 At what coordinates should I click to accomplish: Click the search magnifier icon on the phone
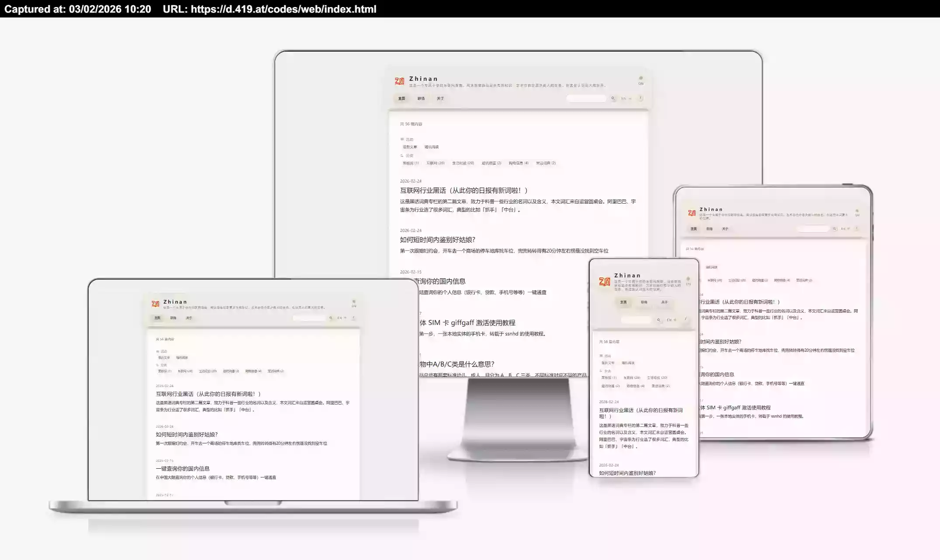pos(659,320)
